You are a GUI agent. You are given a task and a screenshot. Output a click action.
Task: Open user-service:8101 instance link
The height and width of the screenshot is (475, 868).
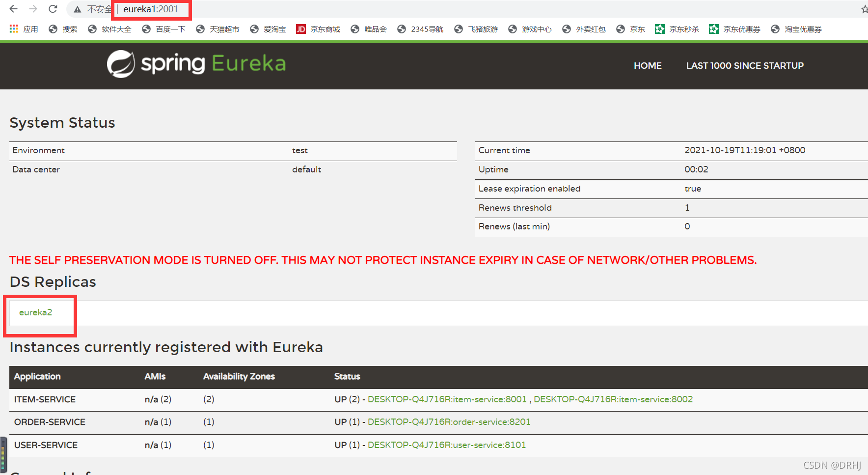click(x=447, y=445)
